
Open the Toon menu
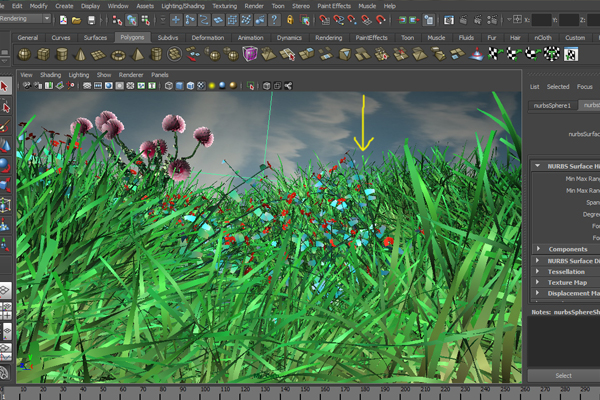[278, 6]
